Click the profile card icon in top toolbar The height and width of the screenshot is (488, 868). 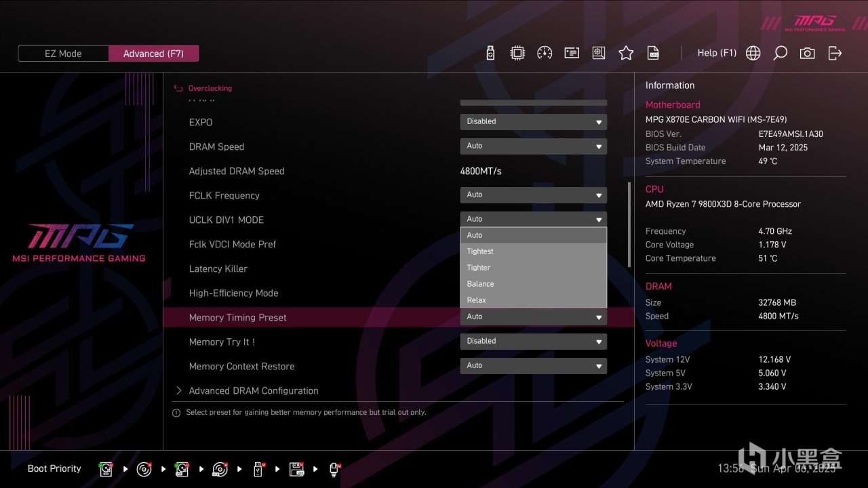click(x=572, y=53)
